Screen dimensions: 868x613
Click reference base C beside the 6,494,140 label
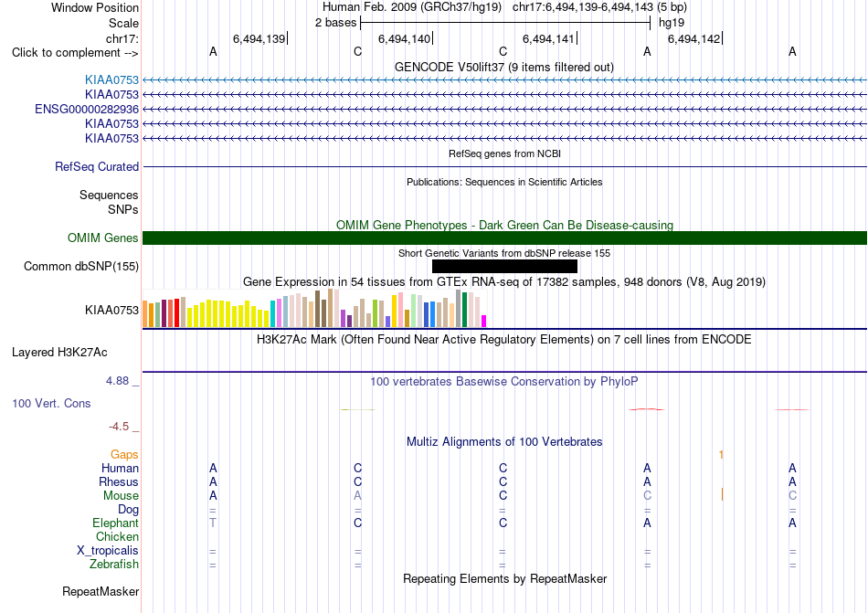point(357,51)
